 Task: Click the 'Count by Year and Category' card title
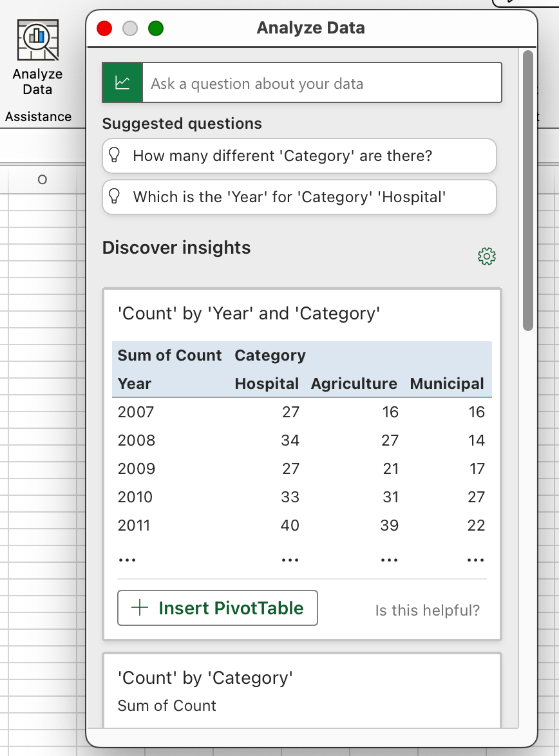[x=249, y=314]
